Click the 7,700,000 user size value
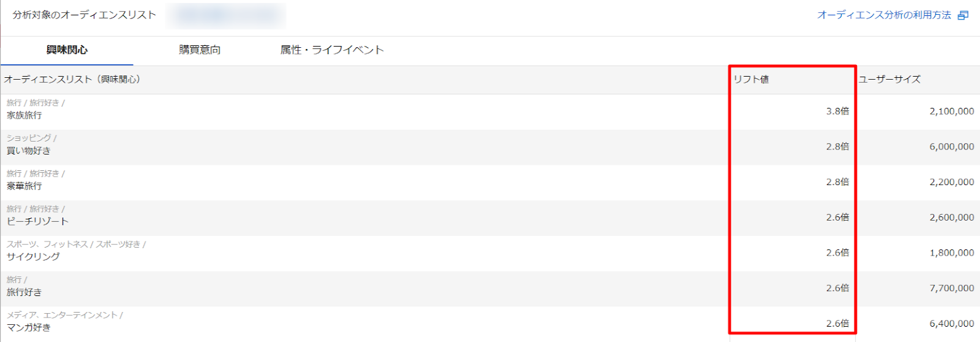This screenshot has width=980, height=342. 951,288
